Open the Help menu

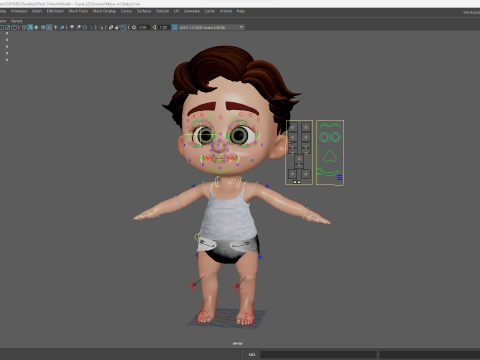coord(241,11)
